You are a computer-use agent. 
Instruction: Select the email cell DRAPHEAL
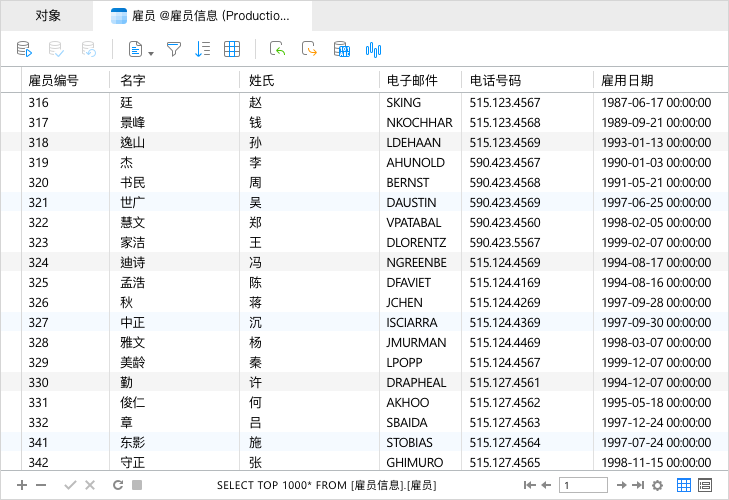coord(420,382)
